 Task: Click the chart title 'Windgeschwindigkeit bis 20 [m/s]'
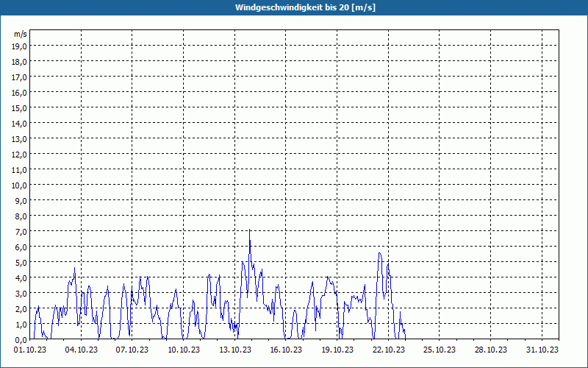pos(305,7)
